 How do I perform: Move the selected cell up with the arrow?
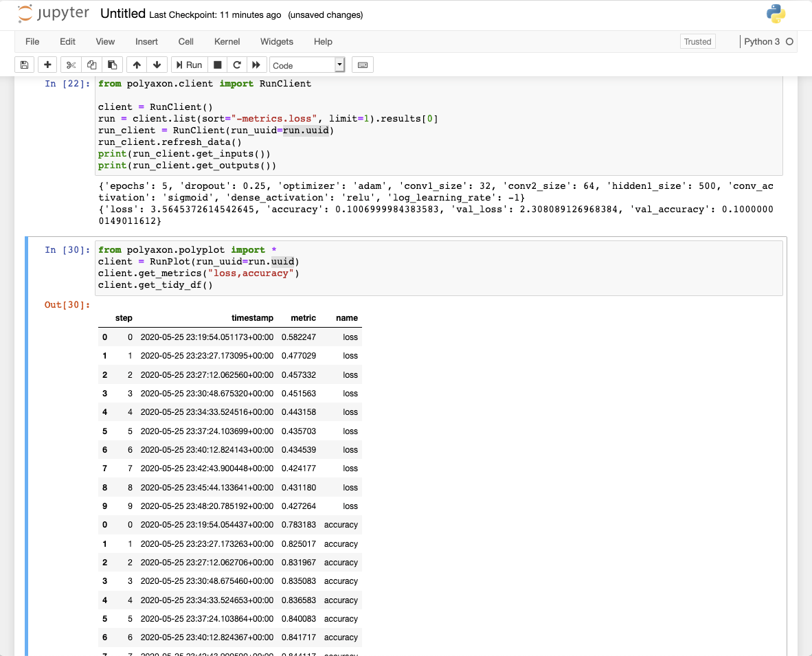click(x=137, y=65)
